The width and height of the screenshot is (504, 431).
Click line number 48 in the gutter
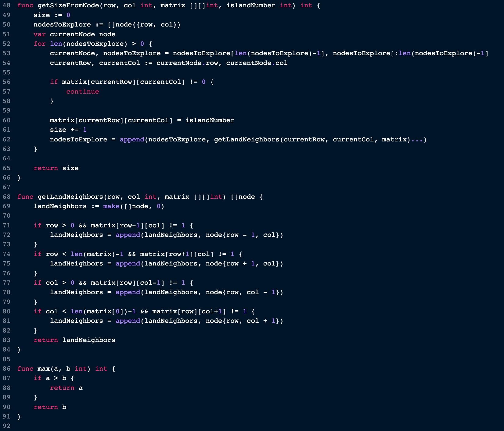click(x=6, y=5)
